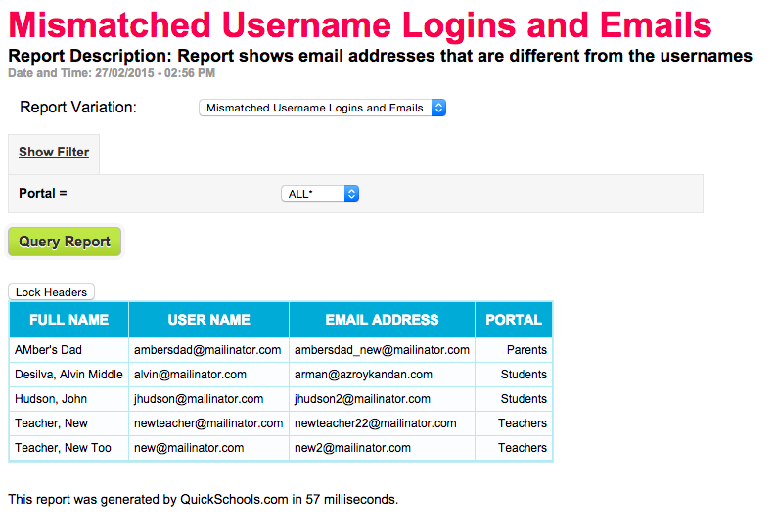Viewport: 776px width, 532px height.
Task: Click Desilva, Alvin Middle name cell
Action: click(x=68, y=375)
